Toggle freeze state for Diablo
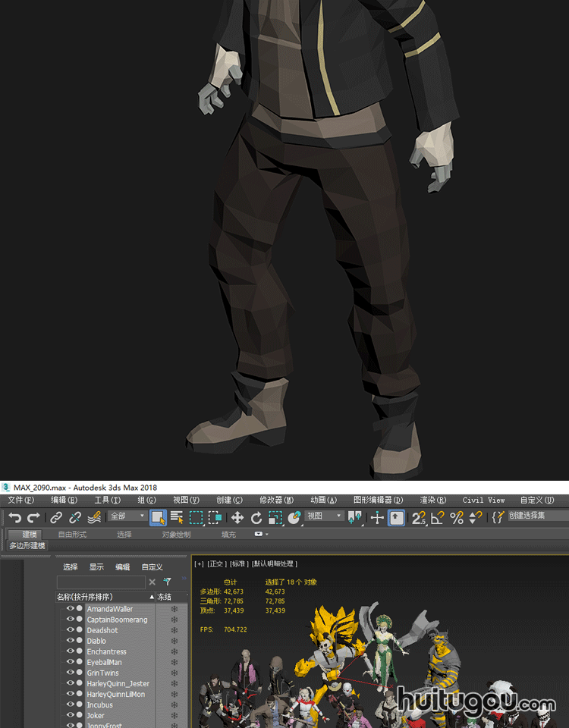This screenshot has height=728, width=569. tap(174, 641)
